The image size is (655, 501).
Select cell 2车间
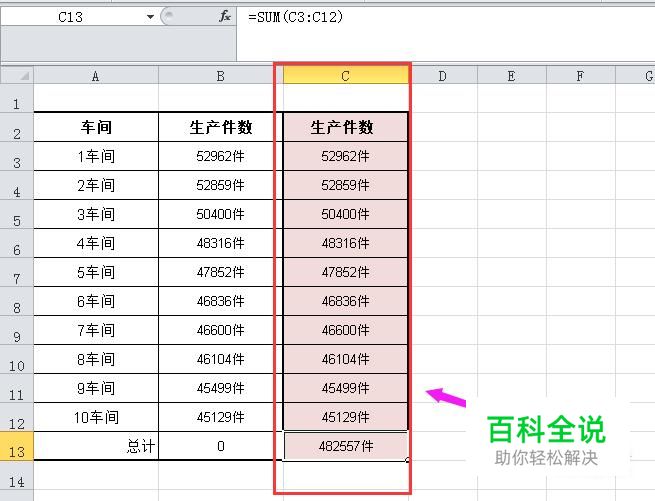(x=96, y=185)
